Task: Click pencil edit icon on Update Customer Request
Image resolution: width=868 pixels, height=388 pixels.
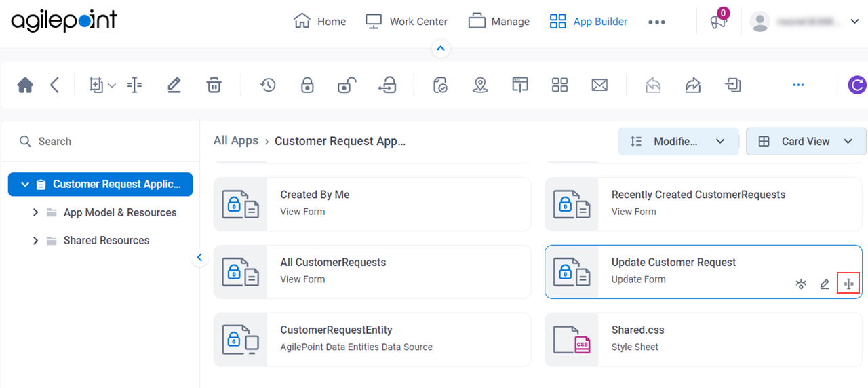Action: tap(825, 284)
